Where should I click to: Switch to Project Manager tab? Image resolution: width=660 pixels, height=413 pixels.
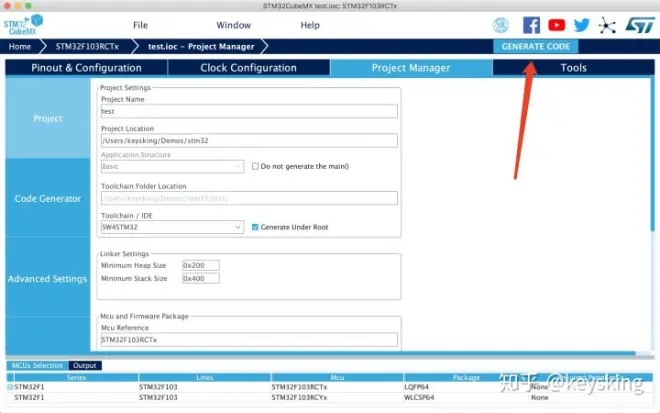coord(411,68)
